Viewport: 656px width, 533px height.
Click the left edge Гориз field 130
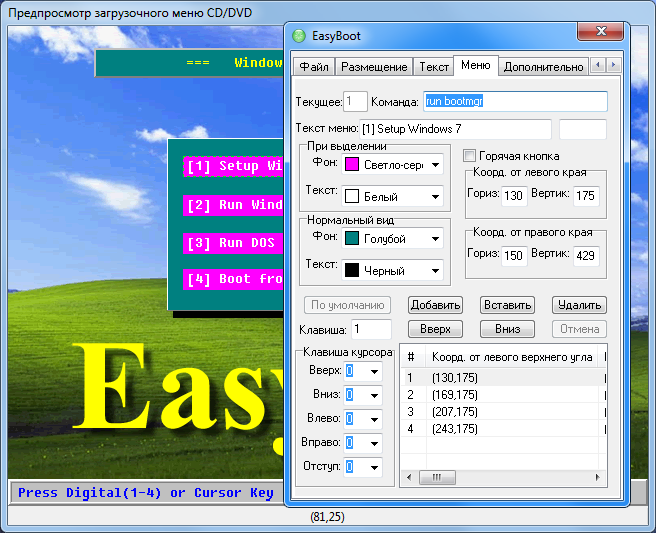pyautogui.click(x=513, y=196)
